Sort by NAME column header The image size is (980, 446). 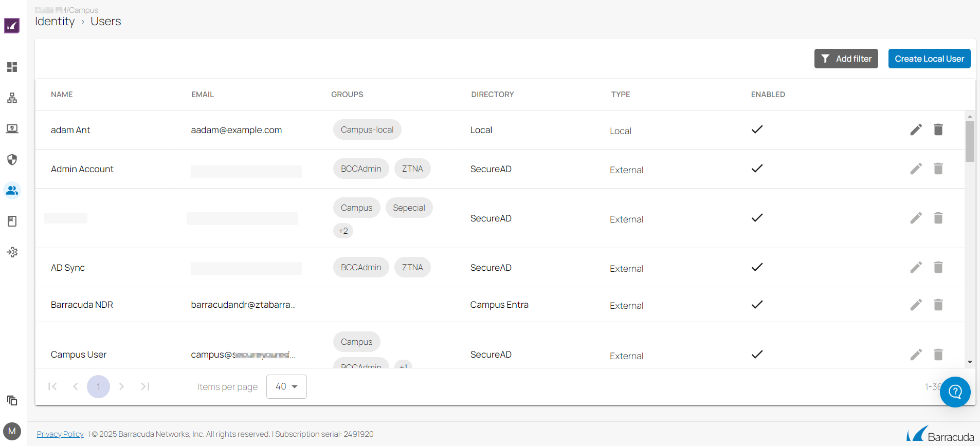tap(62, 95)
